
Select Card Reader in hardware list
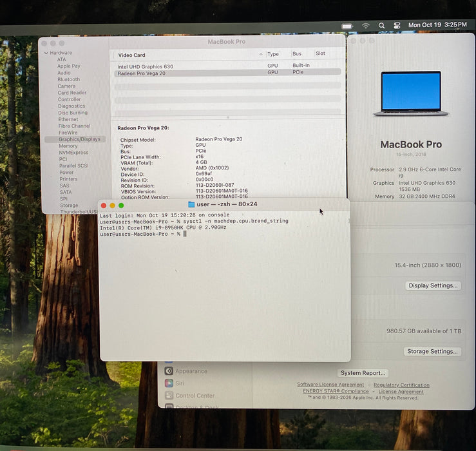point(72,93)
